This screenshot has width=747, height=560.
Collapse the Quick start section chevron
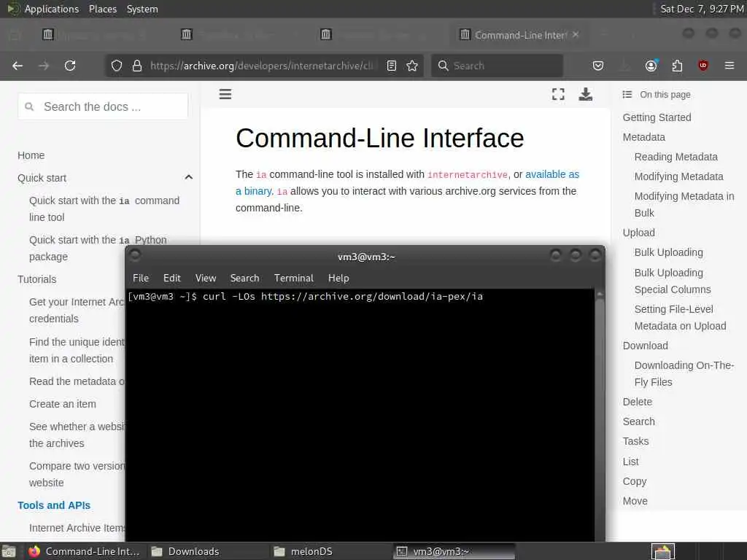coord(189,178)
